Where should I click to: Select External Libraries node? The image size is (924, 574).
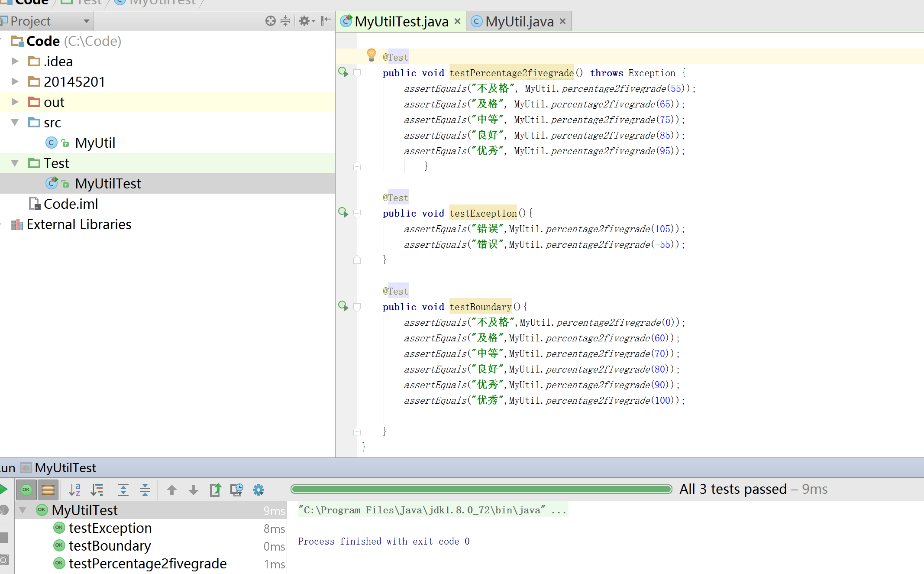point(79,224)
